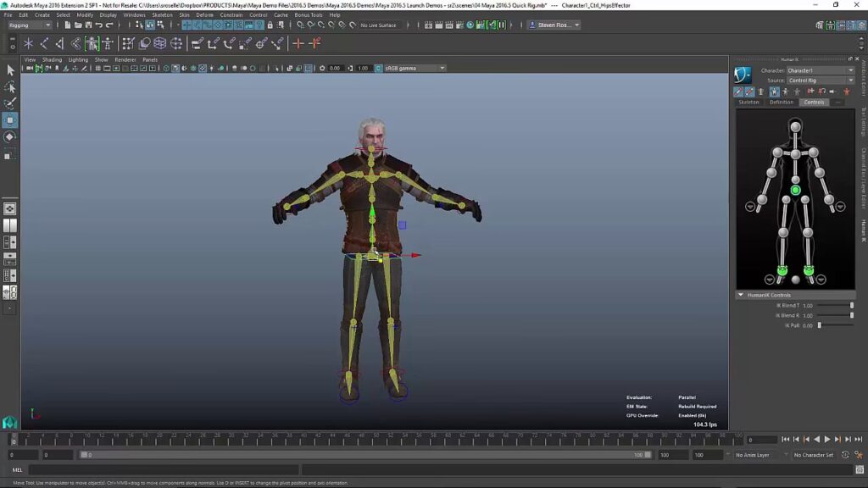Screen dimensions: 868x488
Task: Select the Move tool in the toolbox
Action: (9, 120)
